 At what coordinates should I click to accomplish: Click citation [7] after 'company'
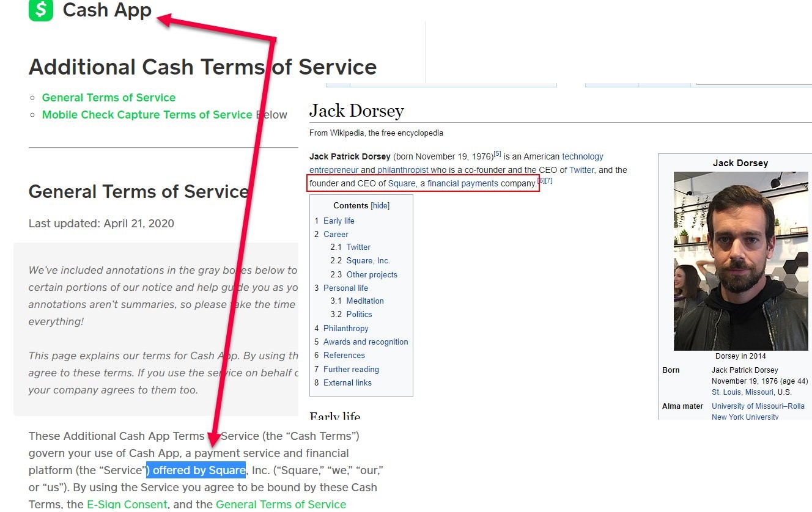(x=548, y=181)
